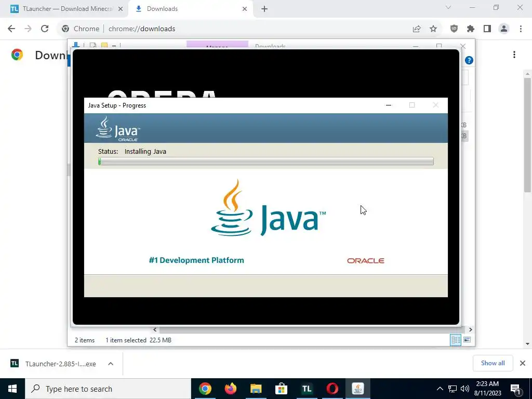The width and height of the screenshot is (532, 399).
Task: Open the Extensions puzzle icon
Action: click(471, 29)
